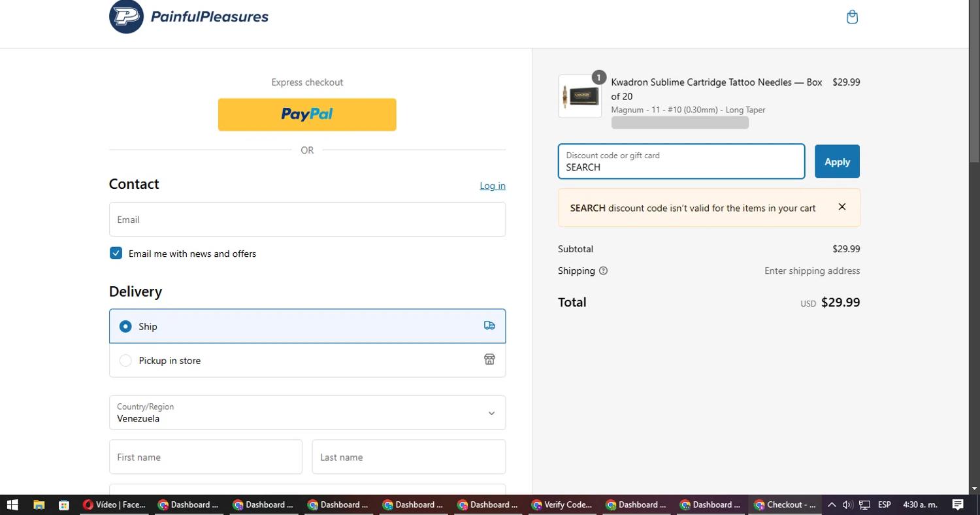The height and width of the screenshot is (515, 980).
Task: Focus the Discount code or gift card field
Action: 681,161
